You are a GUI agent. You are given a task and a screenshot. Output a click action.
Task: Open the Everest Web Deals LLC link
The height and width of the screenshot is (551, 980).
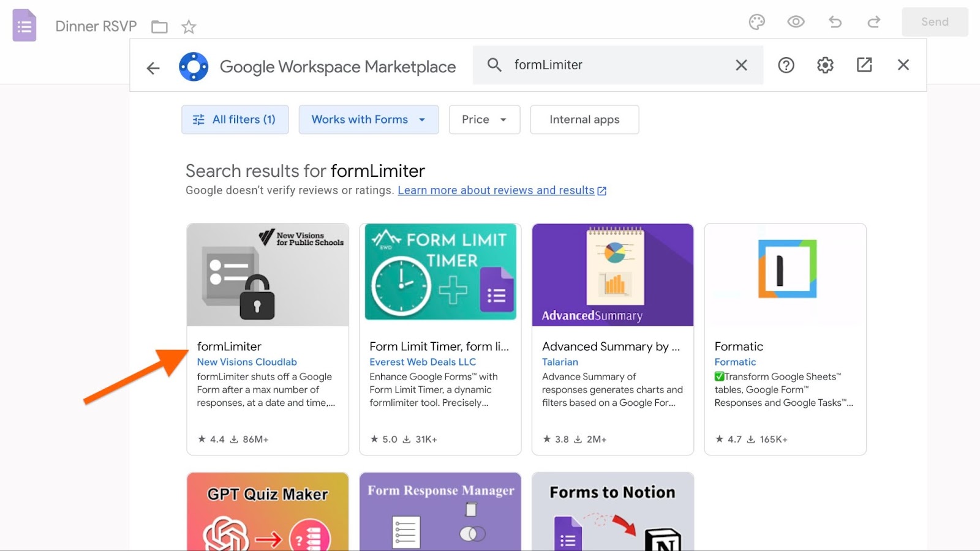click(x=423, y=362)
